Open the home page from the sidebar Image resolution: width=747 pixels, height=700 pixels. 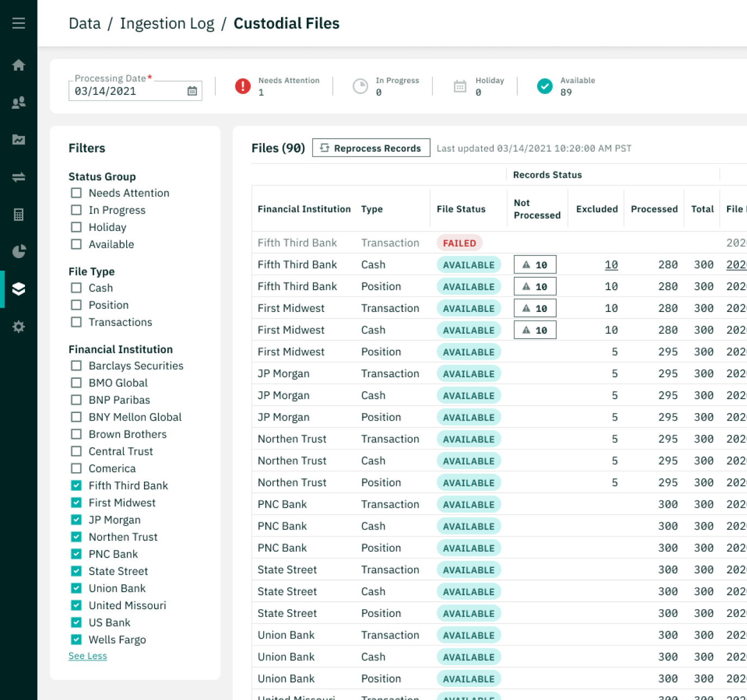point(18,65)
